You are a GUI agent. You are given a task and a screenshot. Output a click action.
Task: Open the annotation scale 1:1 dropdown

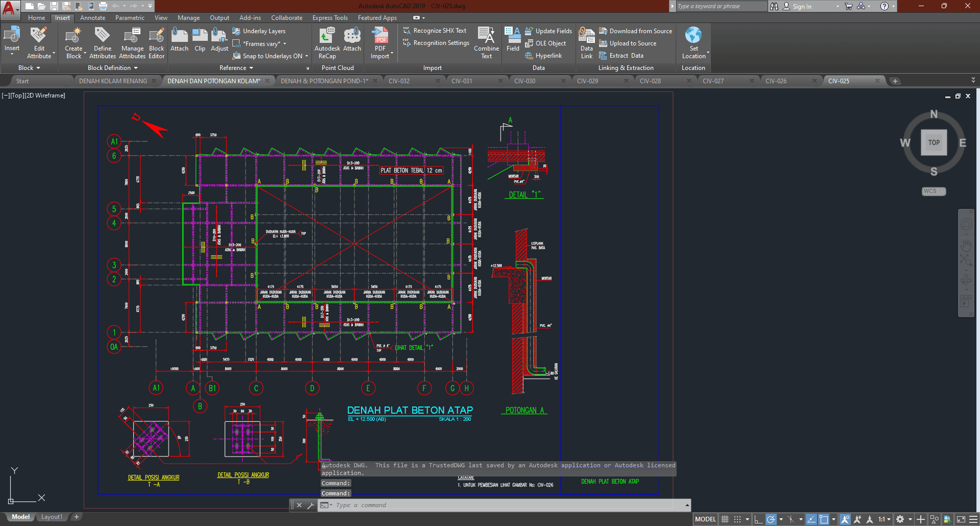pyautogui.click(x=885, y=519)
